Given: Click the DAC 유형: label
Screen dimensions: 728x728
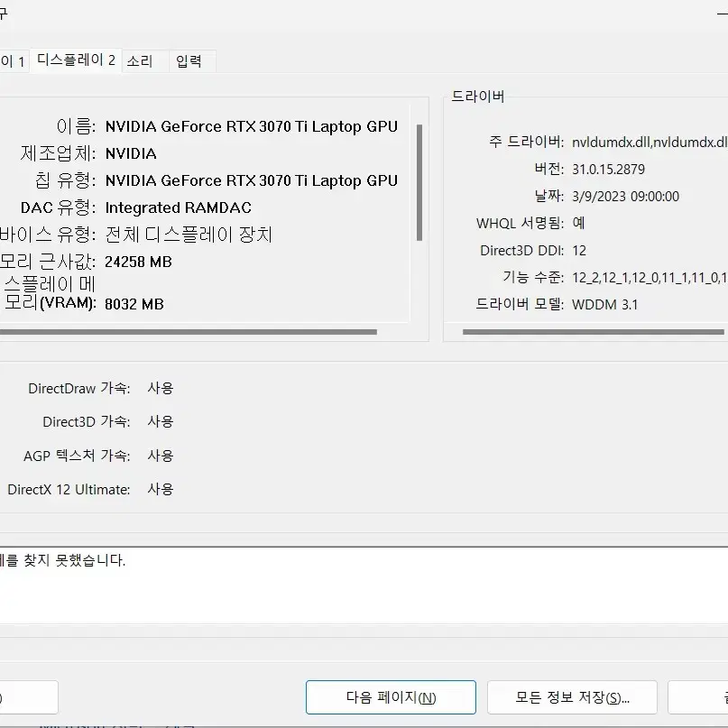Looking at the screenshot, I should (58, 207).
